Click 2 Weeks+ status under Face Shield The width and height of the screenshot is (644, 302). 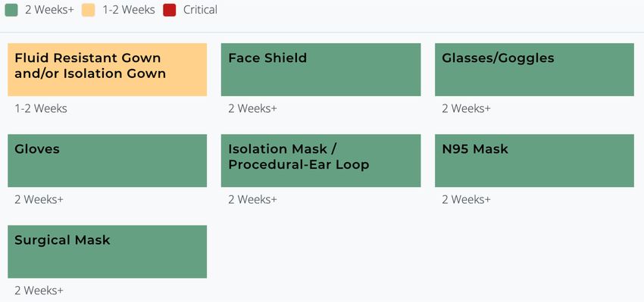pyautogui.click(x=252, y=109)
